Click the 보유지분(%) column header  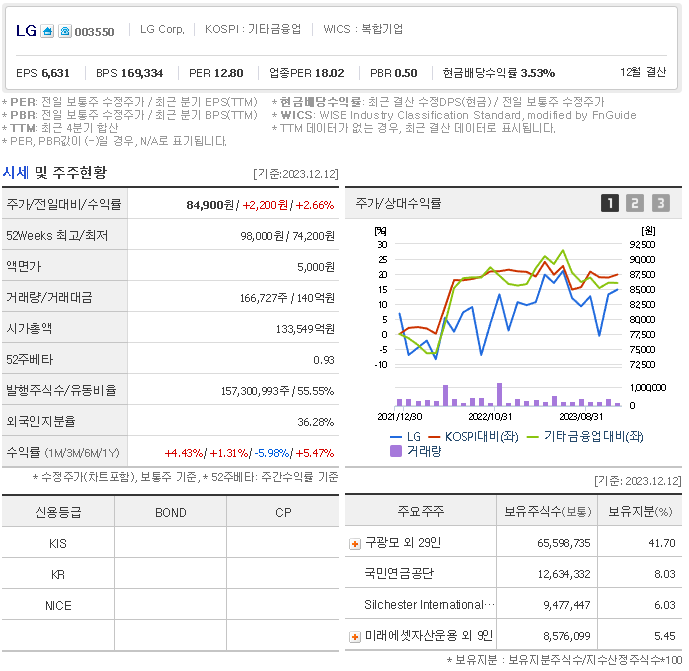coord(640,511)
